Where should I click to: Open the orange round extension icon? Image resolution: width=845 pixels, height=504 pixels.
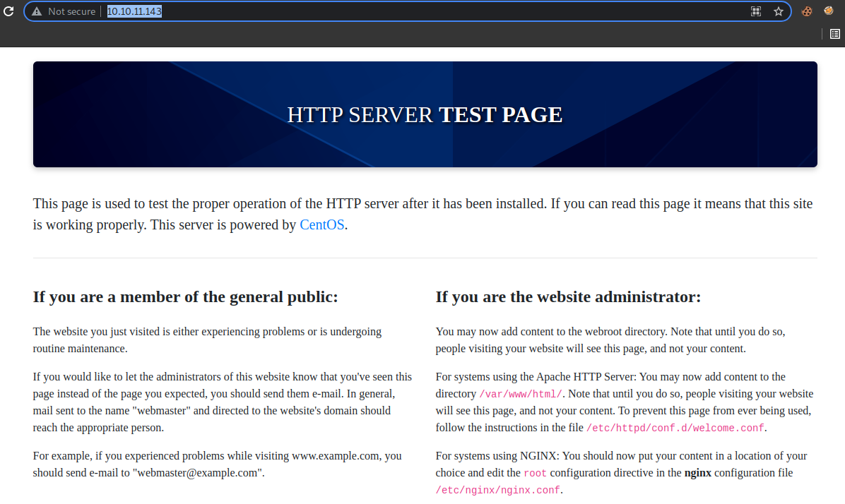(x=829, y=11)
